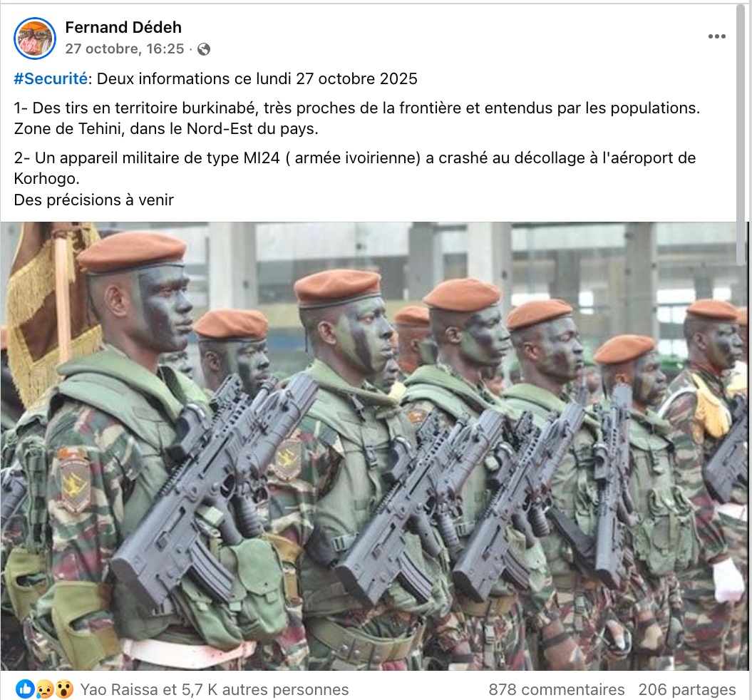
Task: Open the soldiers photo in viewer
Action: [x=369, y=446]
